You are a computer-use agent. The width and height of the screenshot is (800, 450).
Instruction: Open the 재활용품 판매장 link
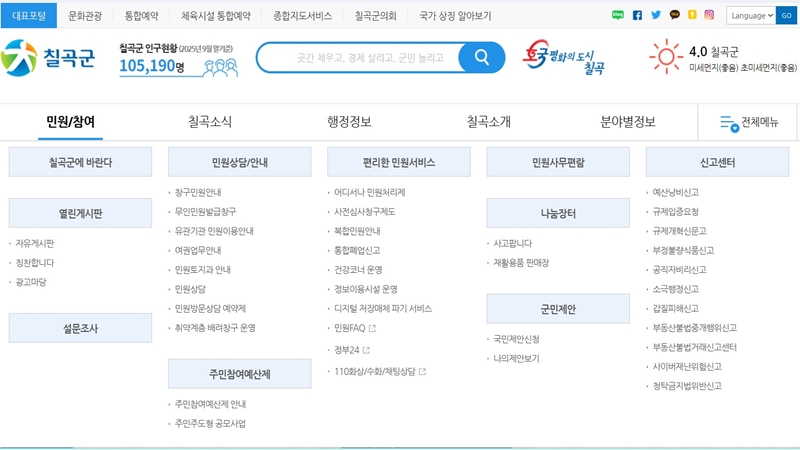pyautogui.click(x=521, y=263)
